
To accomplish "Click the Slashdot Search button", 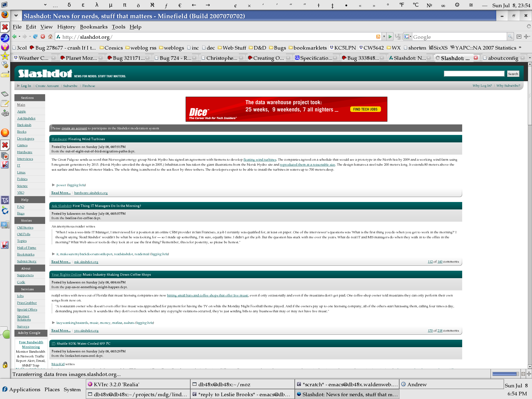I will (x=513, y=74).
